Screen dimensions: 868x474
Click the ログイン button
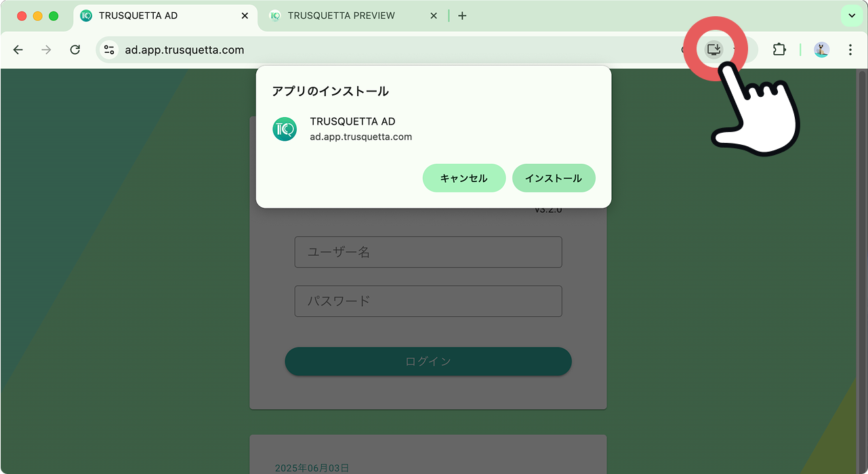pos(428,362)
